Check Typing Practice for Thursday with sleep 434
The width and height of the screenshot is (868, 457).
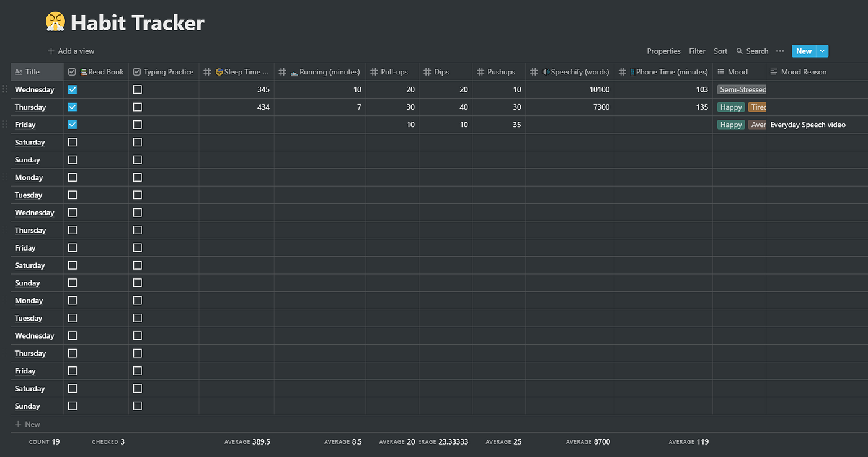point(138,107)
